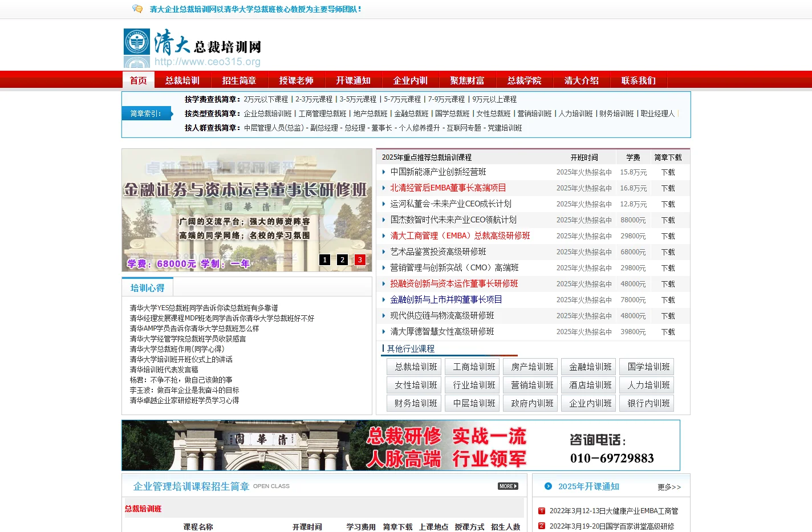Go to 清大介绍 in the navigation bar
The width and height of the screenshot is (812, 532).
[x=582, y=80]
